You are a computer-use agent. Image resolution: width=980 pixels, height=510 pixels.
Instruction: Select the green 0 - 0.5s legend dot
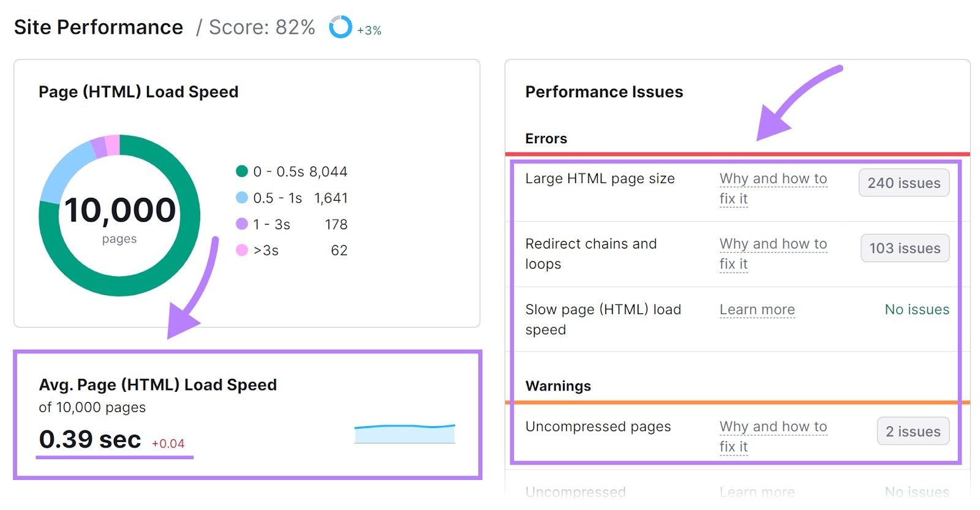[x=242, y=171]
